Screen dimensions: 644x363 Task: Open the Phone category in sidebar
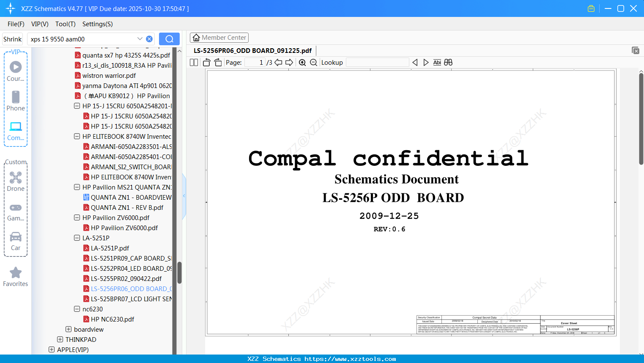(16, 101)
